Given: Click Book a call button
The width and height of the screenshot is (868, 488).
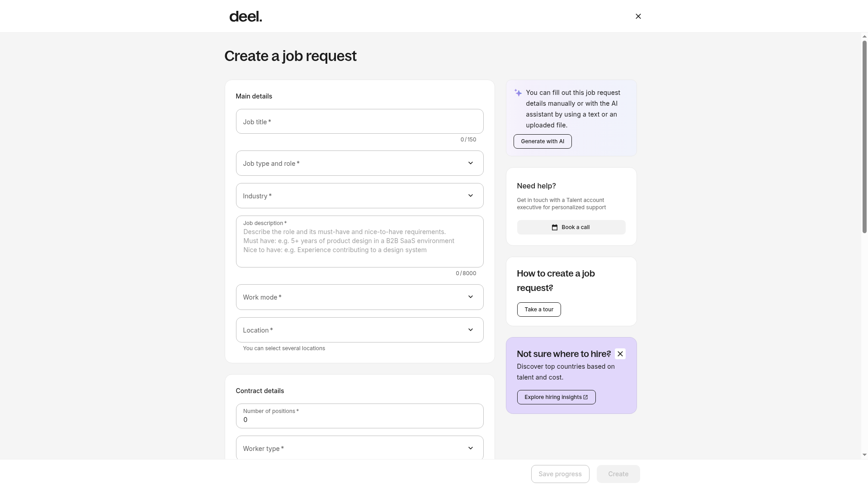Looking at the screenshot, I should click(571, 227).
